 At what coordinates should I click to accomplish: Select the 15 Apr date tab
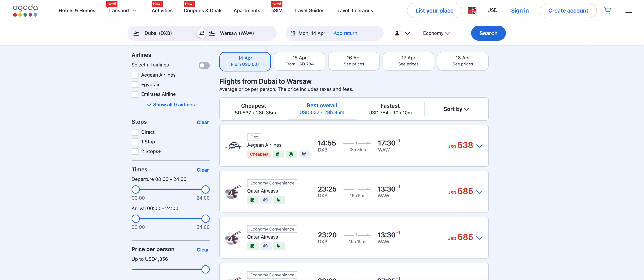click(x=299, y=61)
